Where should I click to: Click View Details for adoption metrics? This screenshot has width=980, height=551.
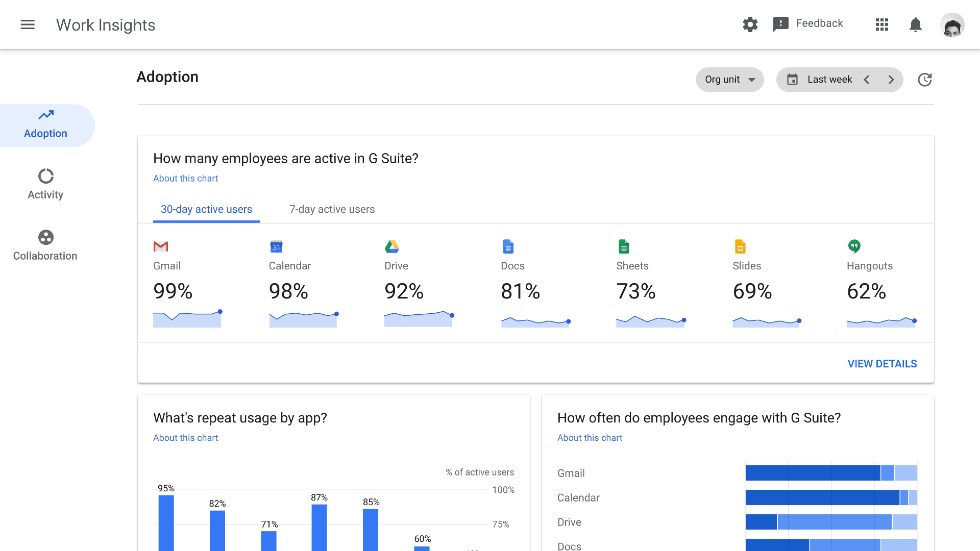point(883,363)
